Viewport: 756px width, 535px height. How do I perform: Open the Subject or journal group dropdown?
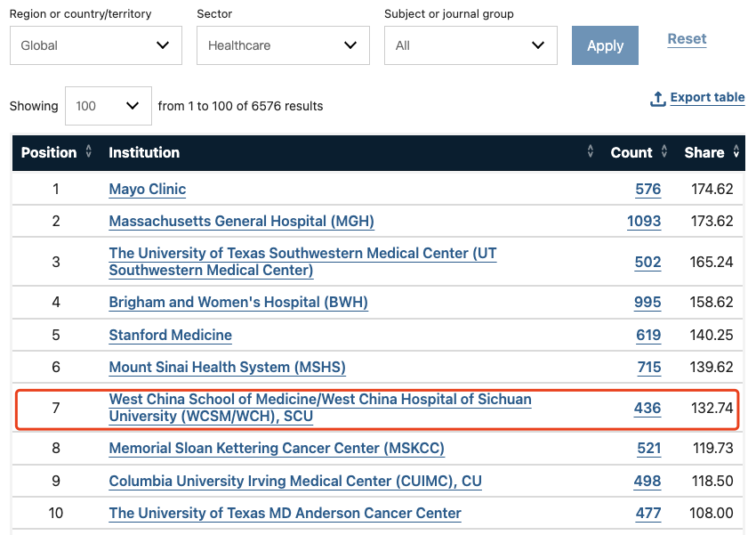470,45
